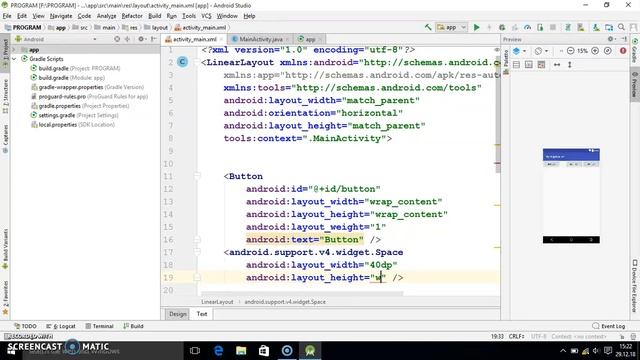Toggle the Project tool window side tab
640x360 pixels.
pos(5,52)
